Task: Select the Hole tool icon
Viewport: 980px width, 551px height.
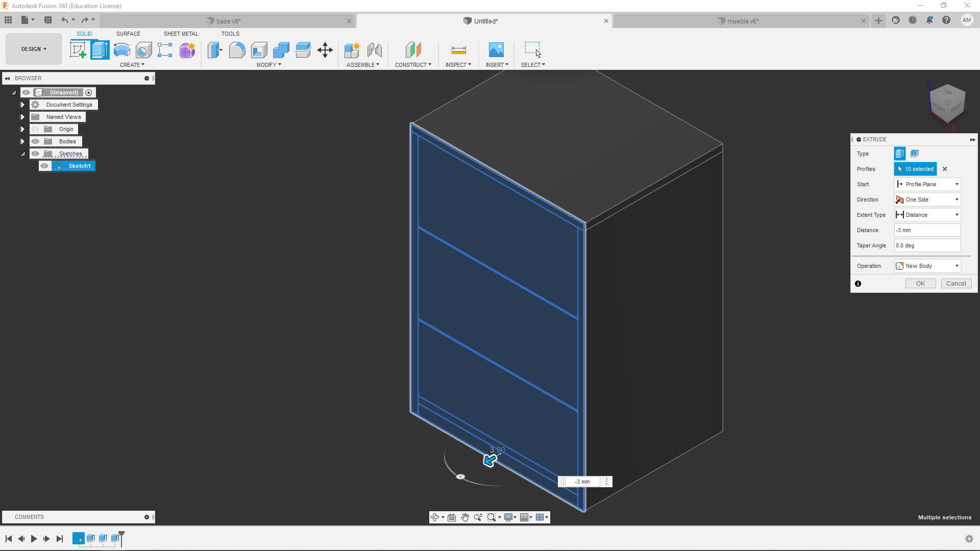Action: [x=143, y=50]
